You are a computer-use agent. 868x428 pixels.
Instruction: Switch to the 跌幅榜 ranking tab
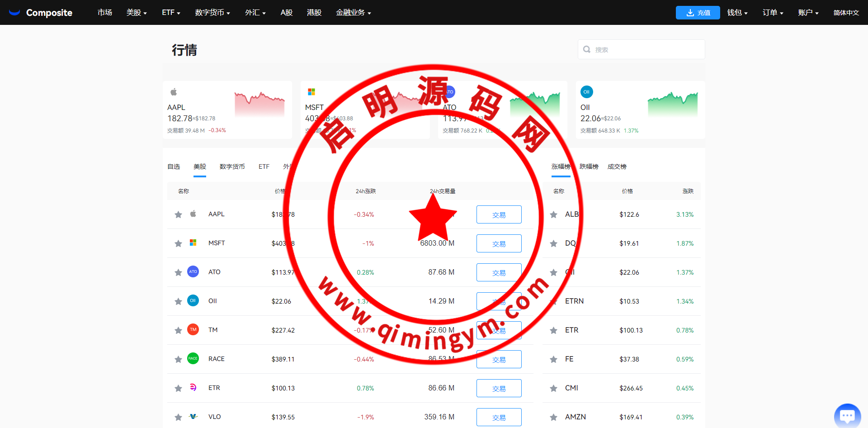click(x=589, y=167)
